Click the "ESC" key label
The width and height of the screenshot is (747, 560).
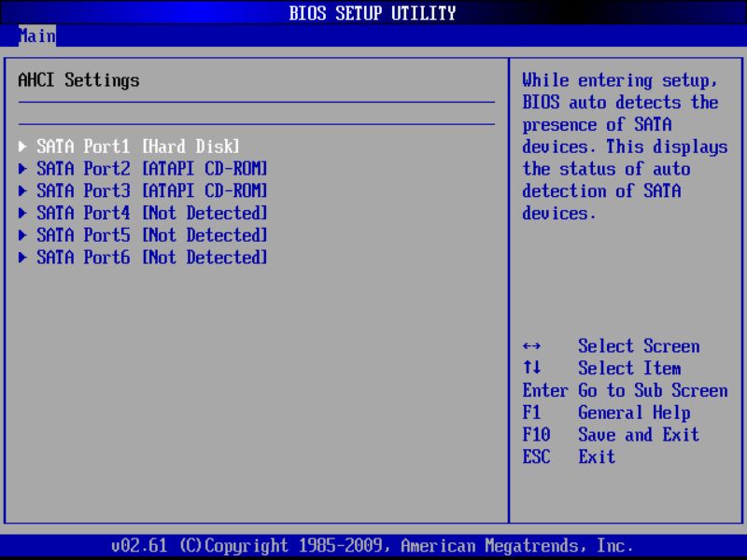[536, 456]
